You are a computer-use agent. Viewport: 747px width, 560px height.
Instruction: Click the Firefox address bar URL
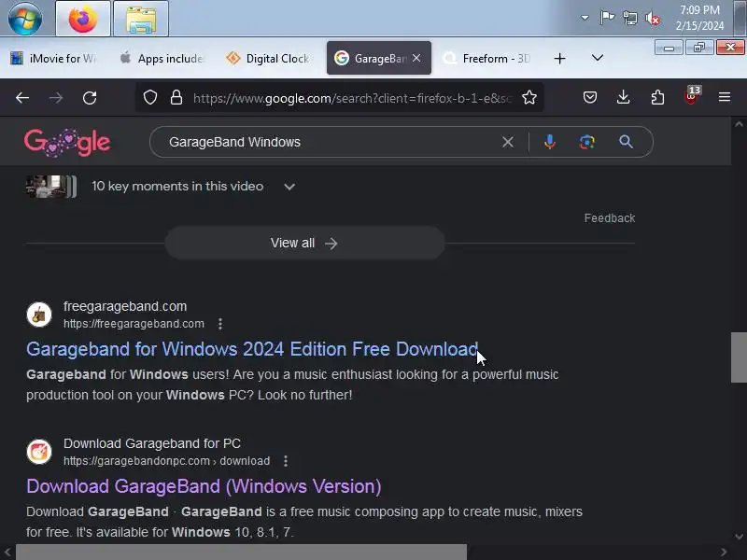(353, 98)
